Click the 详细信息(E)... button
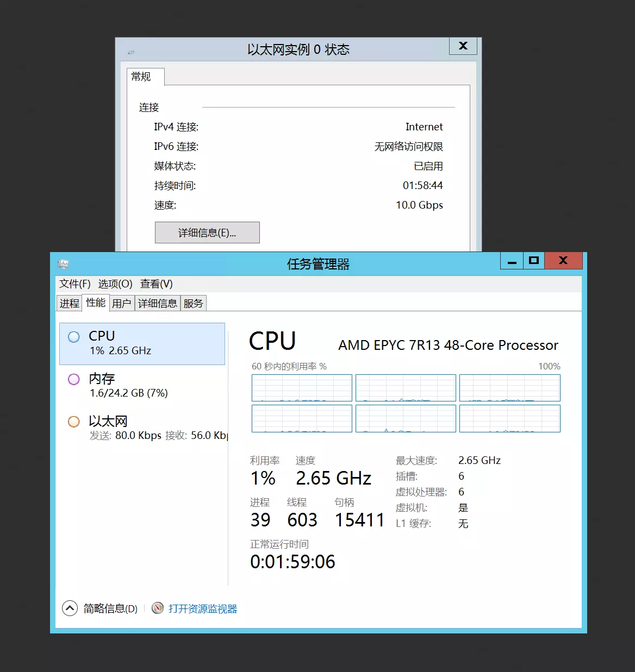The width and height of the screenshot is (635, 672). click(x=207, y=233)
